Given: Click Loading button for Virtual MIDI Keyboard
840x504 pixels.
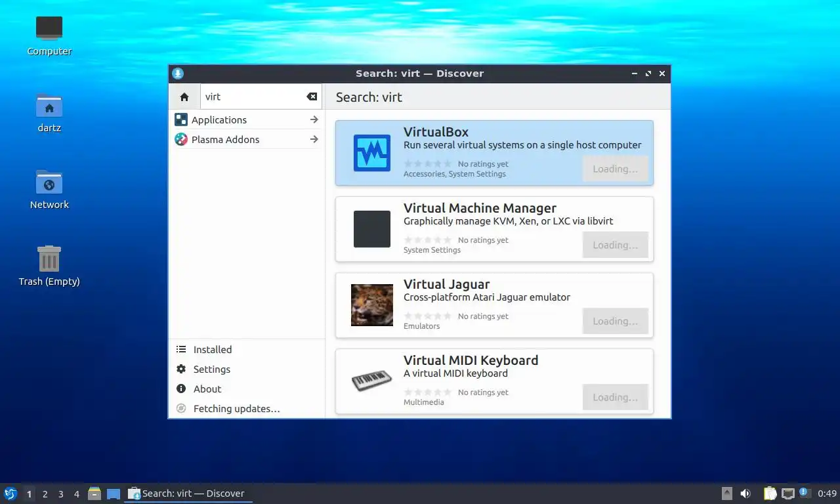Looking at the screenshot, I should pos(615,397).
